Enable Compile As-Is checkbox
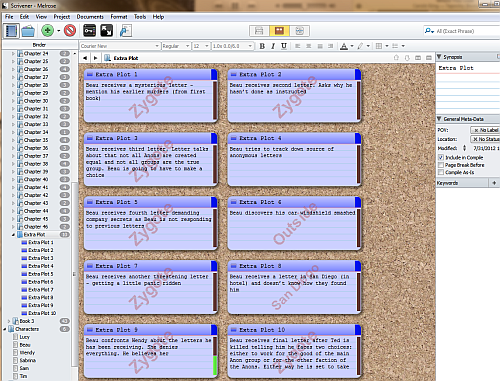Viewport: 500px width, 381px height. pos(441,172)
